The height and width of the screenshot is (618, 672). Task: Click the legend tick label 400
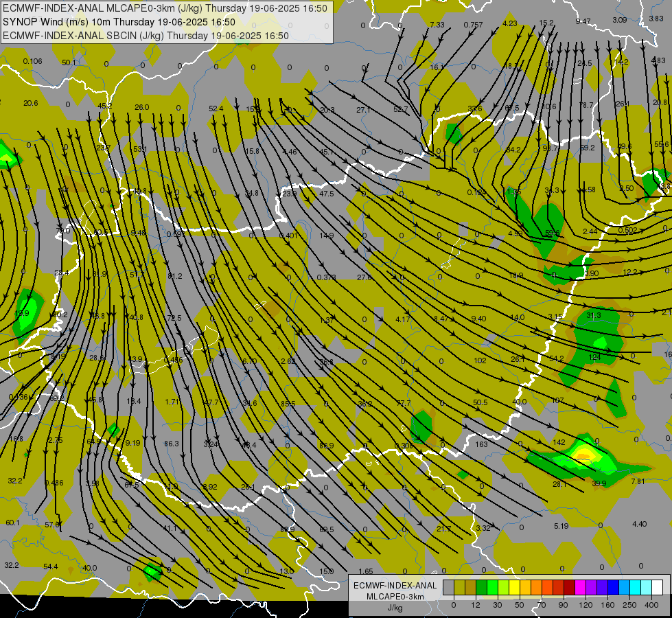click(x=651, y=605)
